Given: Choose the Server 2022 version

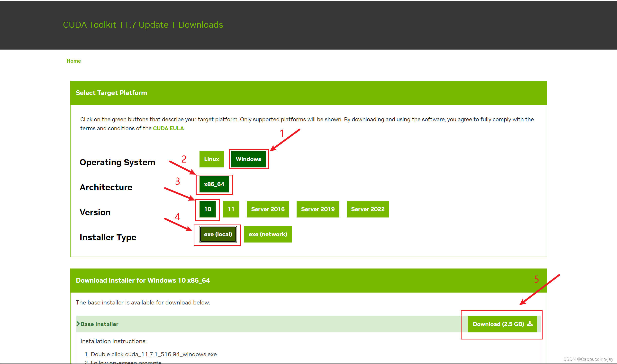Looking at the screenshot, I should 368,209.
